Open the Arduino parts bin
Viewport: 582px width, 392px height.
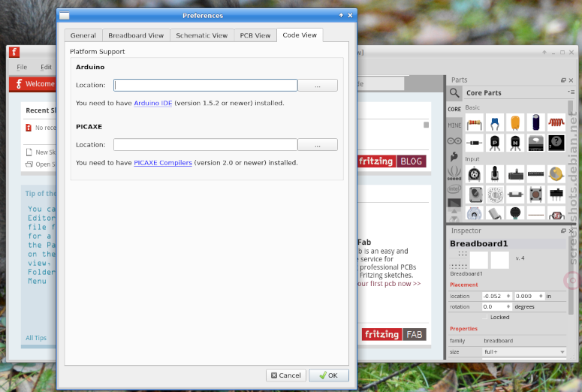(x=454, y=141)
